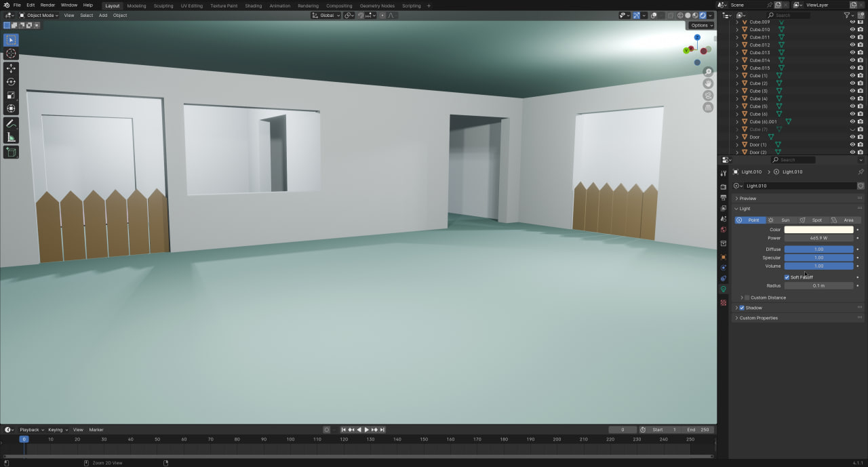Select the Move tool in the toolbar
This screenshot has height=467, width=868.
(x=11, y=68)
